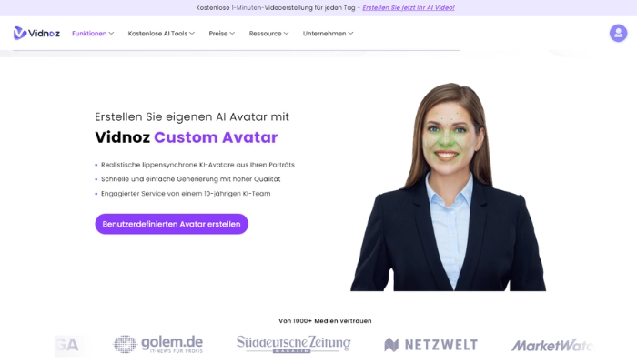Click the MarketWatch logo
The height and width of the screenshot is (364, 637).
[552, 346]
